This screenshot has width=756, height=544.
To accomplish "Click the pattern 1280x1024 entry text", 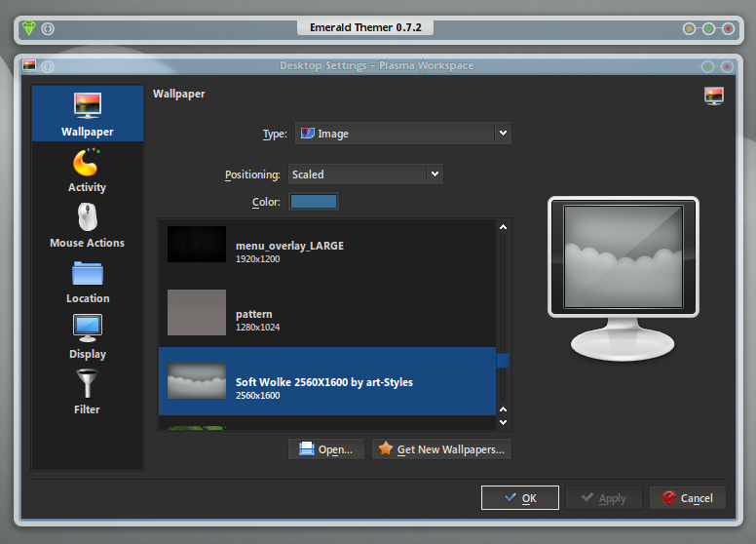I will pyautogui.click(x=258, y=320).
